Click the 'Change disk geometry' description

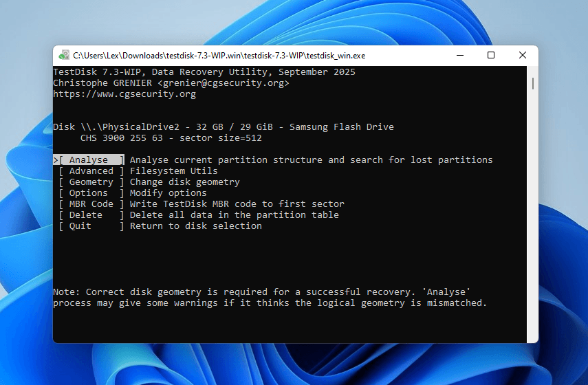[x=184, y=182]
